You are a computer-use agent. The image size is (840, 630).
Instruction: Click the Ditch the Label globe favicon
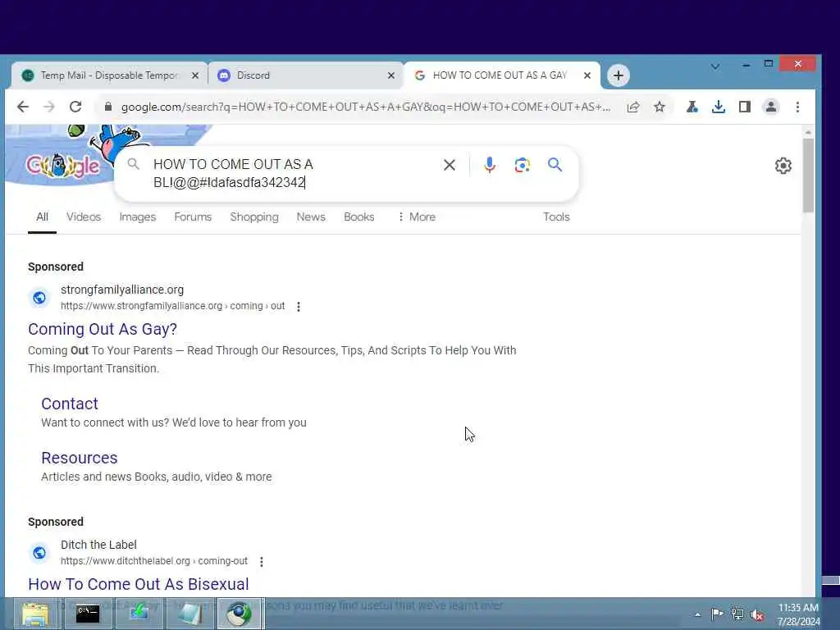point(39,552)
